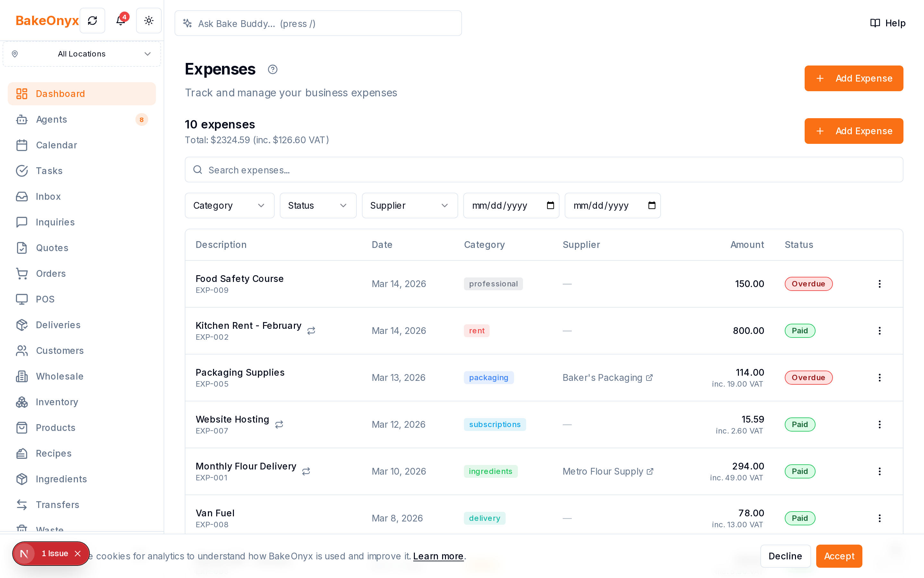The image size is (924, 578).
Task: Open Agents in the sidebar
Action: click(x=82, y=119)
